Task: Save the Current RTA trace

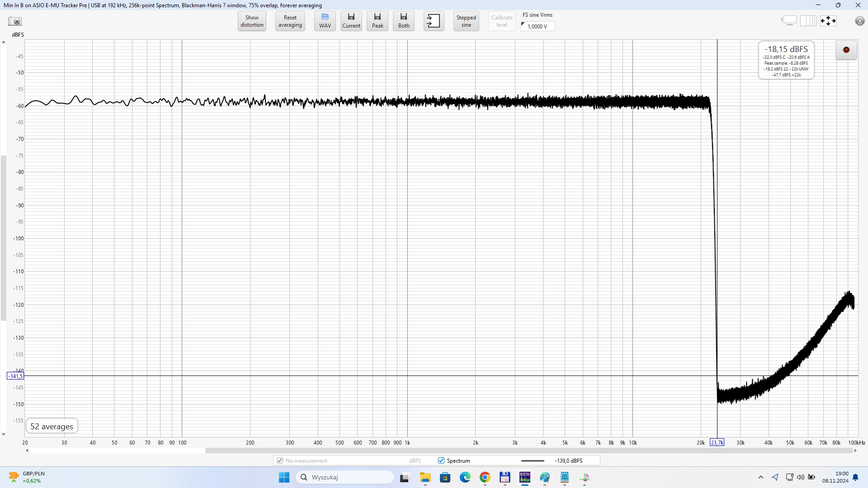Action: 351,21
